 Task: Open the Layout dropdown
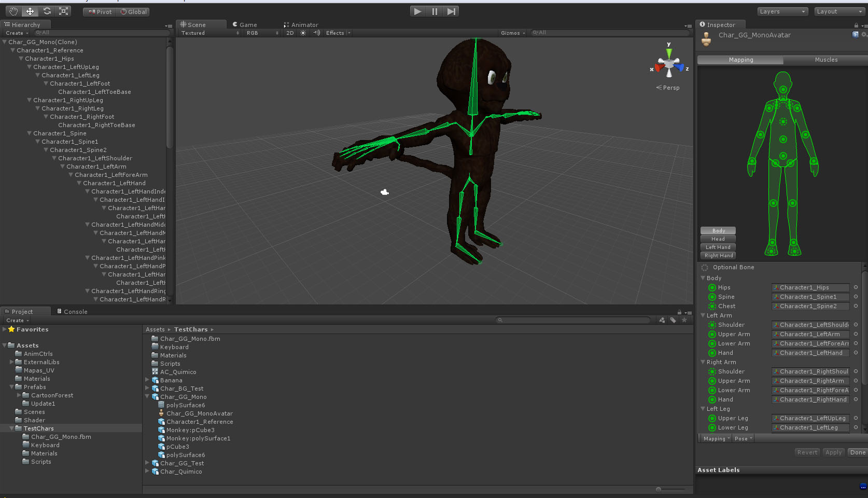(839, 11)
